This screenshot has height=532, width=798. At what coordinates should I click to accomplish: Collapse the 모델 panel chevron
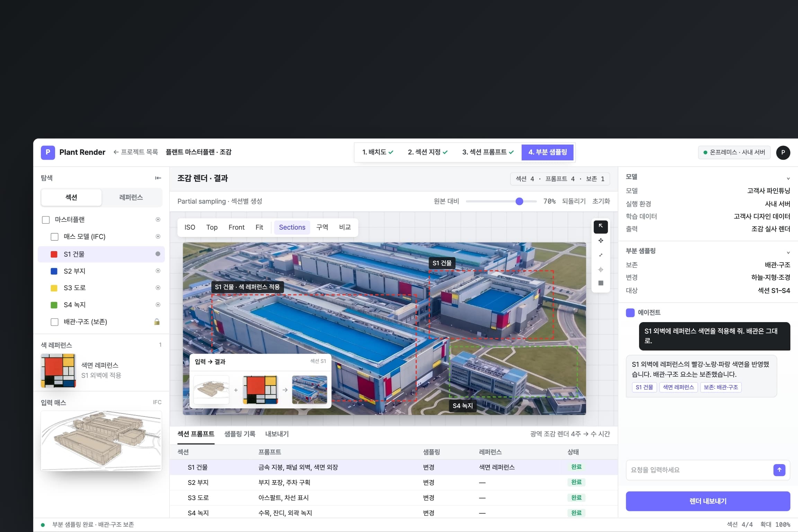click(788, 179)
